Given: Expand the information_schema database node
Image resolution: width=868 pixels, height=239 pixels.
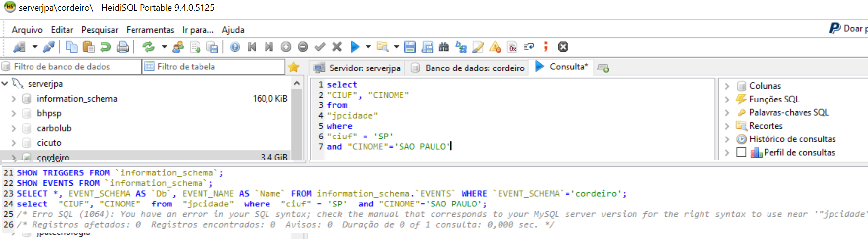Looking at the screenshot, I should coord(14,99).
